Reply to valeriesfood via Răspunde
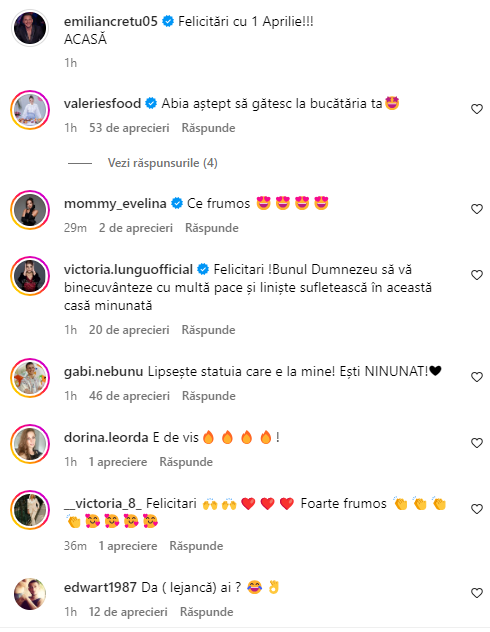Image resolution: width=490 pixels, height=632 pixels. [x=208, y=128]
